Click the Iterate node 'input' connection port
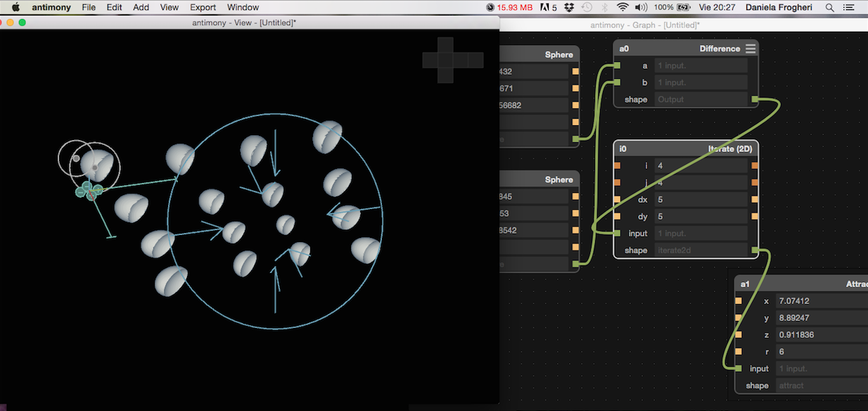The width and height of the screenshot is (868, 411). pyautogui.click(x=617, y=234)
